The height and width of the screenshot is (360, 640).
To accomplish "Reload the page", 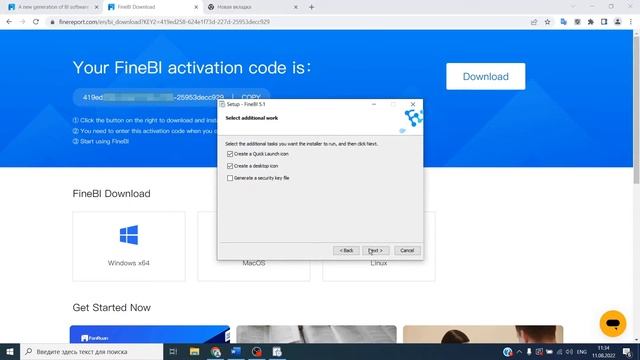I will point(36,22).
